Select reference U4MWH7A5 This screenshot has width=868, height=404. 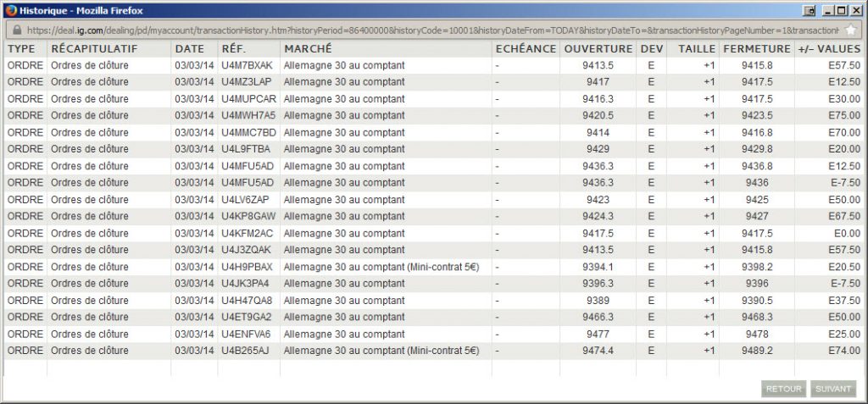point(248,116)
